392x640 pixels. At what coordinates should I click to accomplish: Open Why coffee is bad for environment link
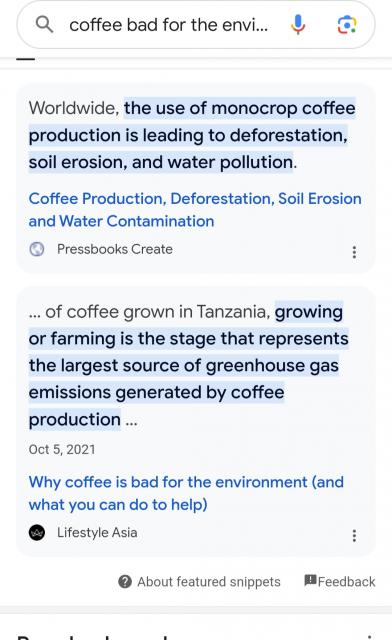(x=186, y=493)
